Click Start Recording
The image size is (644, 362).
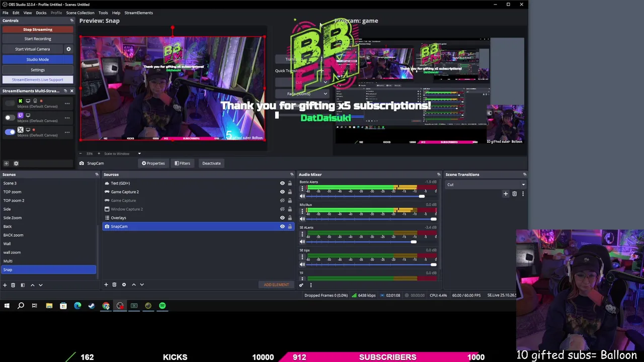tap(38, 39)
